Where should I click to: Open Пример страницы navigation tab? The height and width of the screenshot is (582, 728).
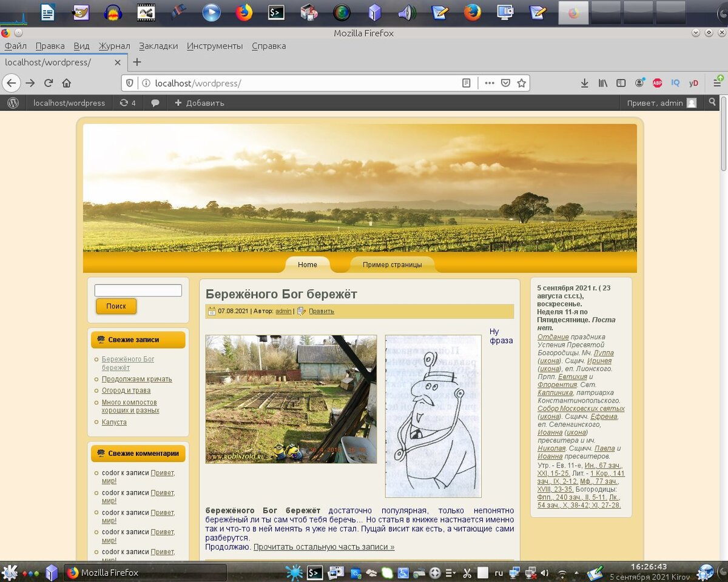[393, 264]
